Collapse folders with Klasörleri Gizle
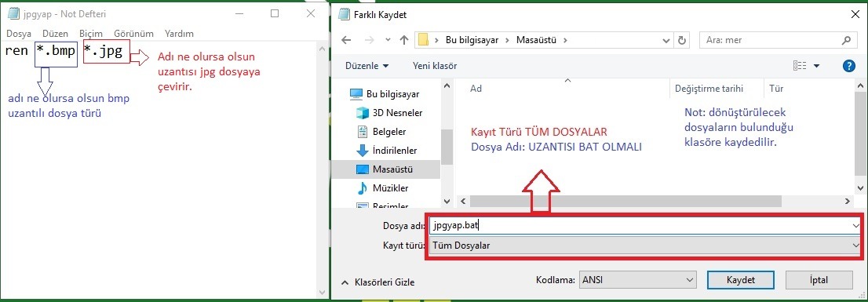This screenshot has width=868, height=302. (378, 282)
